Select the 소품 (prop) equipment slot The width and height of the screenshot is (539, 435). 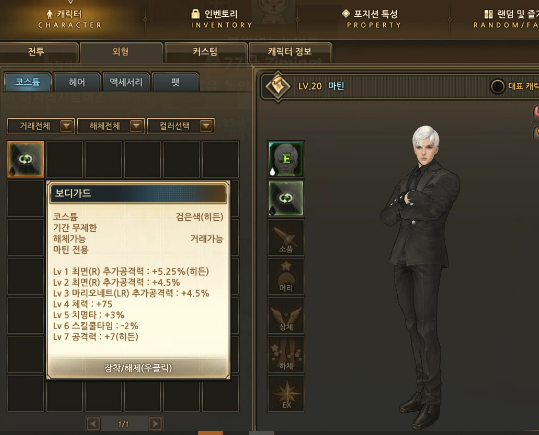tap(286, 238)
